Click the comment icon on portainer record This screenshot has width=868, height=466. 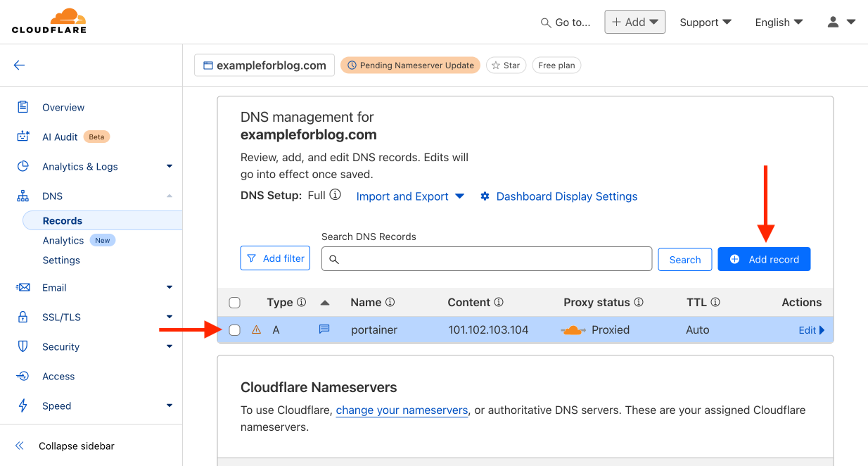click(324, 329)
